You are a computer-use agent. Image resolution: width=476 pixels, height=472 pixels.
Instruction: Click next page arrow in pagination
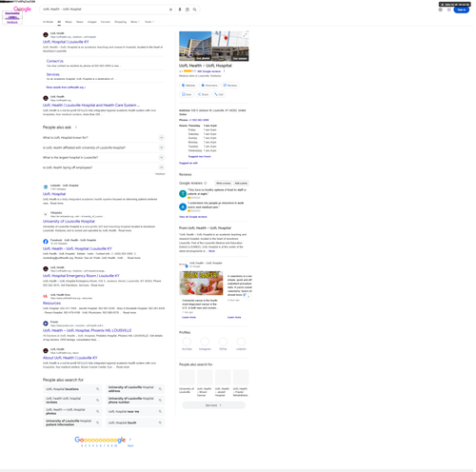point(130,440)
